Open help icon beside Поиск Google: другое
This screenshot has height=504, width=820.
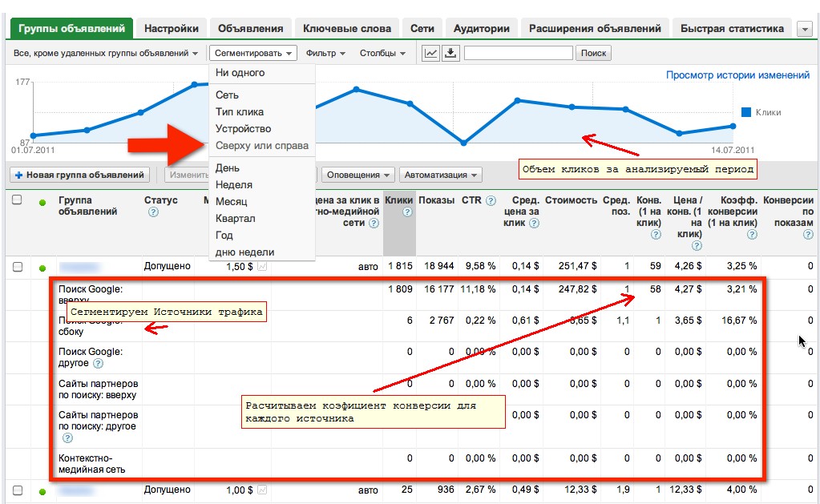click(x=99, y=363)
